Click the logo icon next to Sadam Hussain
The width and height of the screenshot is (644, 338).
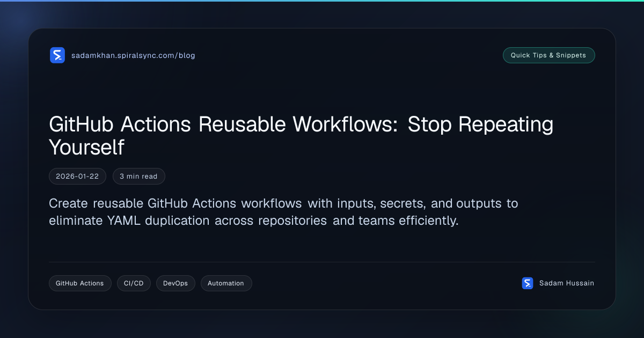point(528,283)
